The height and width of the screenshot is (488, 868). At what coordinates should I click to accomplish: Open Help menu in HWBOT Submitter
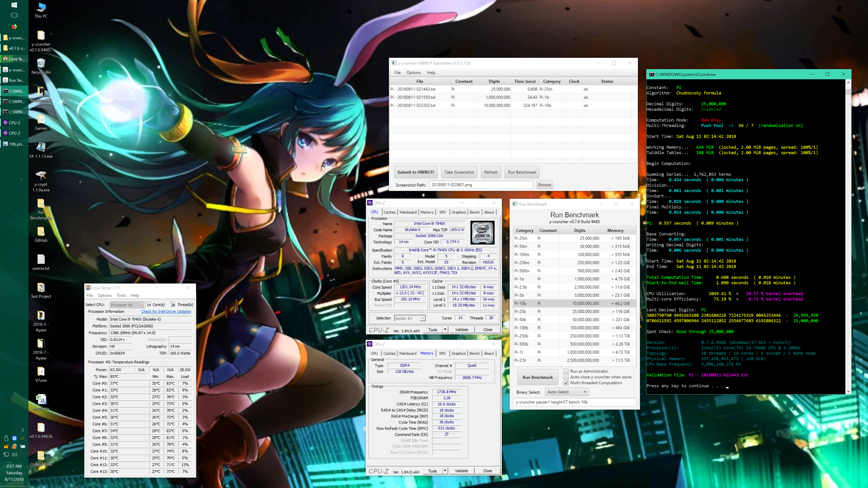[x=431, y=72]
